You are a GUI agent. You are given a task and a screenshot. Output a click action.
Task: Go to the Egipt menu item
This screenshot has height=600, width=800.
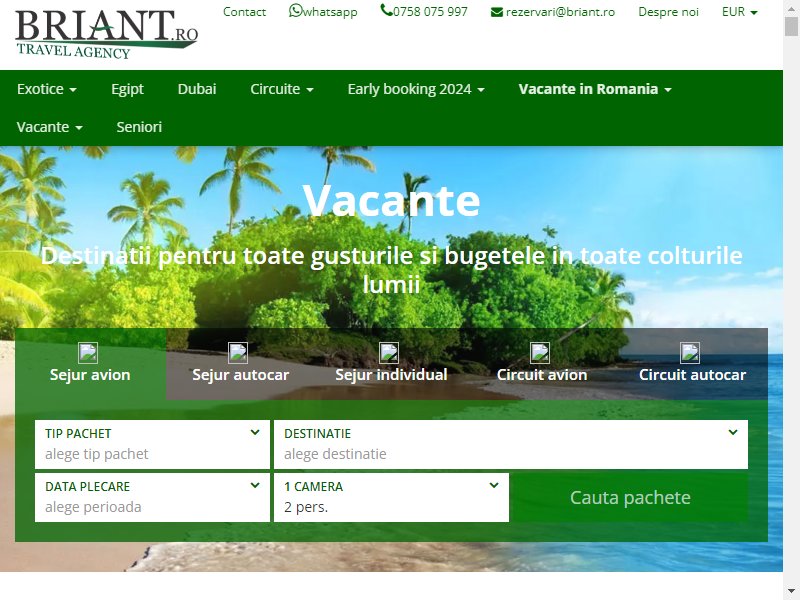(x=128, y=89)
